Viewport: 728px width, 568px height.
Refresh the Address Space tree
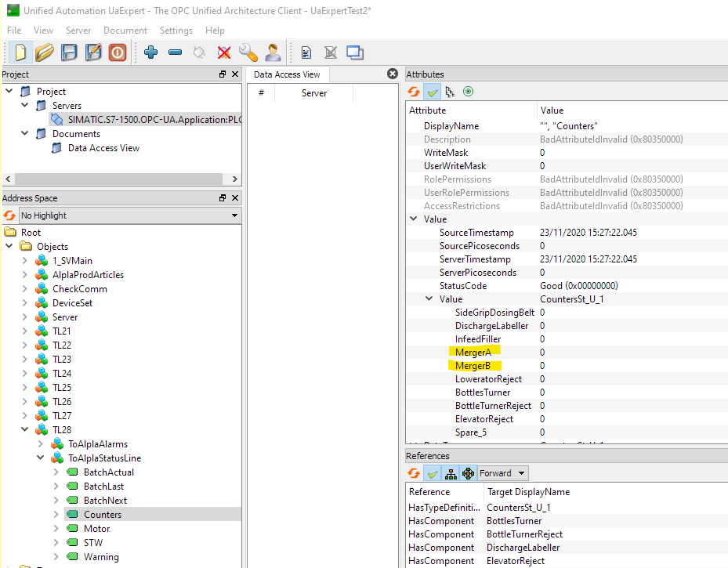click(9, 215)
